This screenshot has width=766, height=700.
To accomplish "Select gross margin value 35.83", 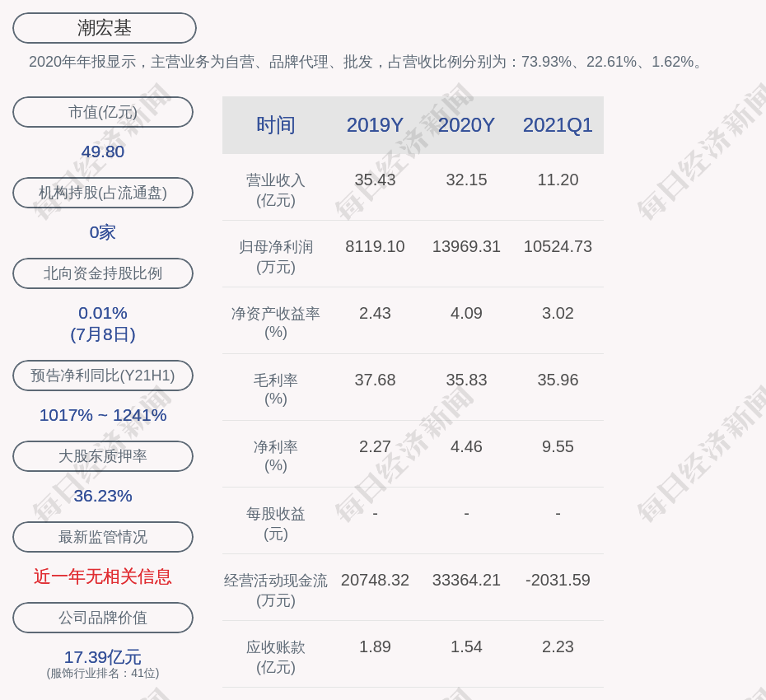I will pos(466,380).
